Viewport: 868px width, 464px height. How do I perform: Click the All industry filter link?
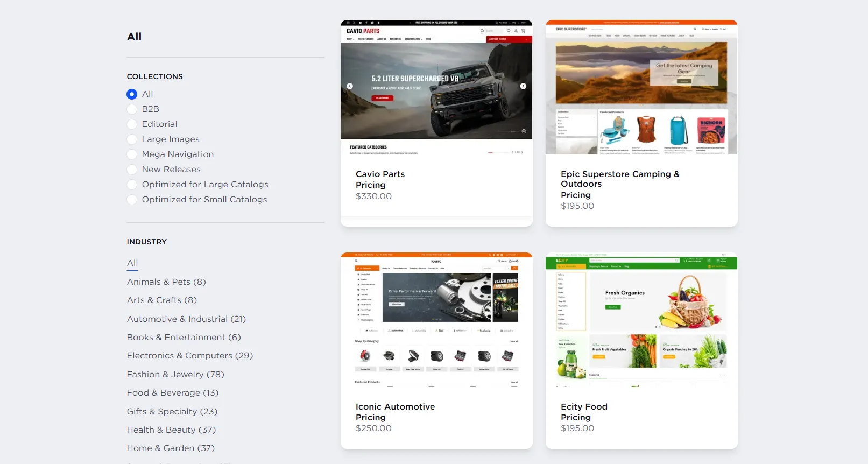coord(132,263)
